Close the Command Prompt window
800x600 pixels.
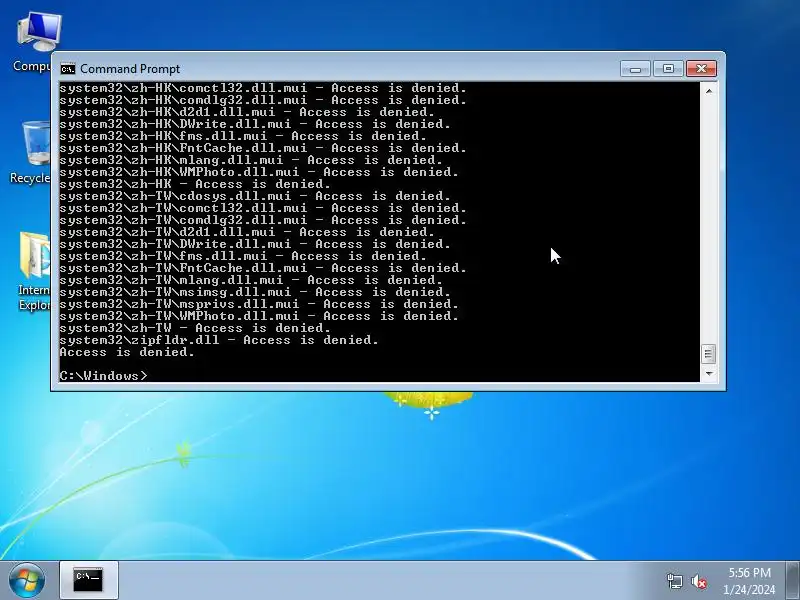[702, 69]
